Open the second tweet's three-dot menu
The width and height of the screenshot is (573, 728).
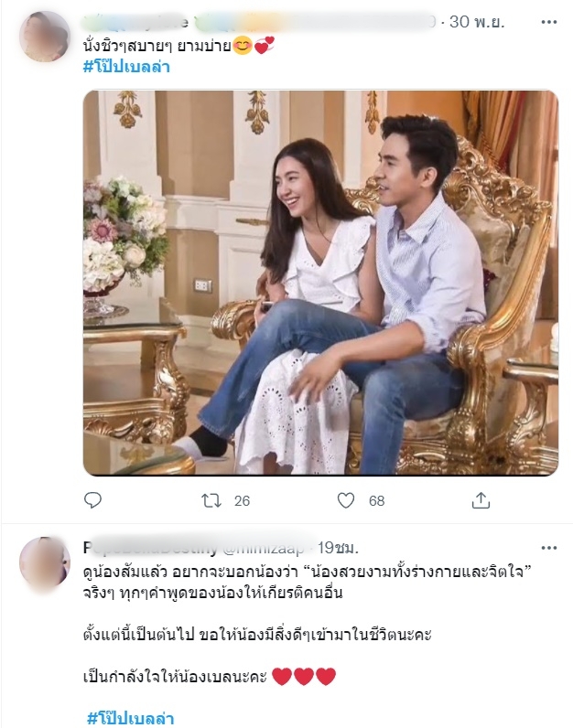click(x=549, y=548)
